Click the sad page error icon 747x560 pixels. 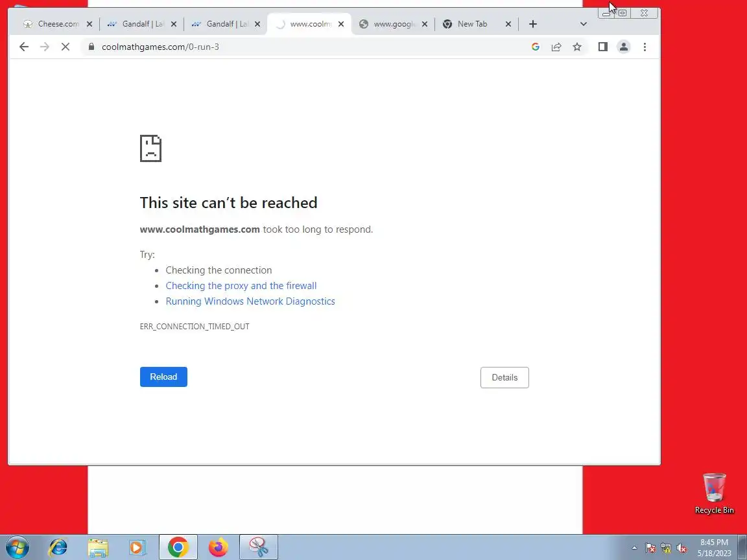pos(150,148)
